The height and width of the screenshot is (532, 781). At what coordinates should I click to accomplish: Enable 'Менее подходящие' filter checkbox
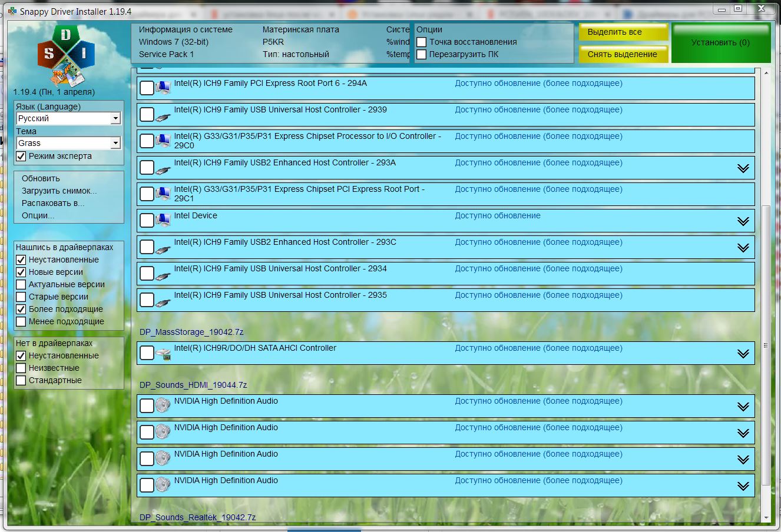21,322
